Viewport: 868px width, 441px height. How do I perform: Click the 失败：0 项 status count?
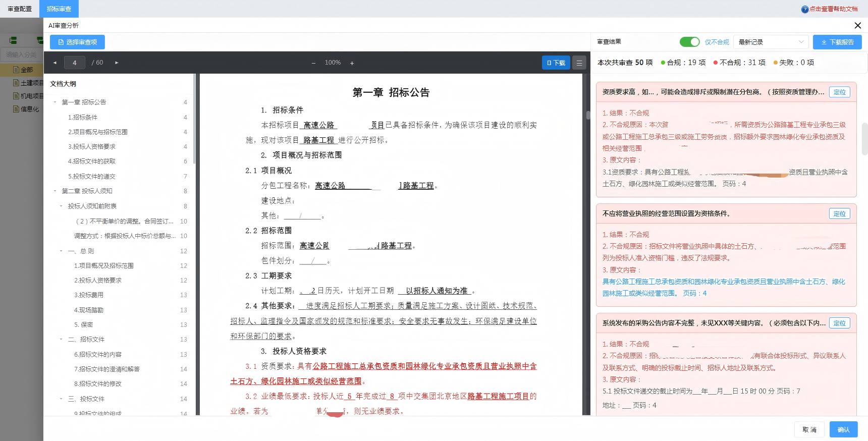tap(794, 63)
